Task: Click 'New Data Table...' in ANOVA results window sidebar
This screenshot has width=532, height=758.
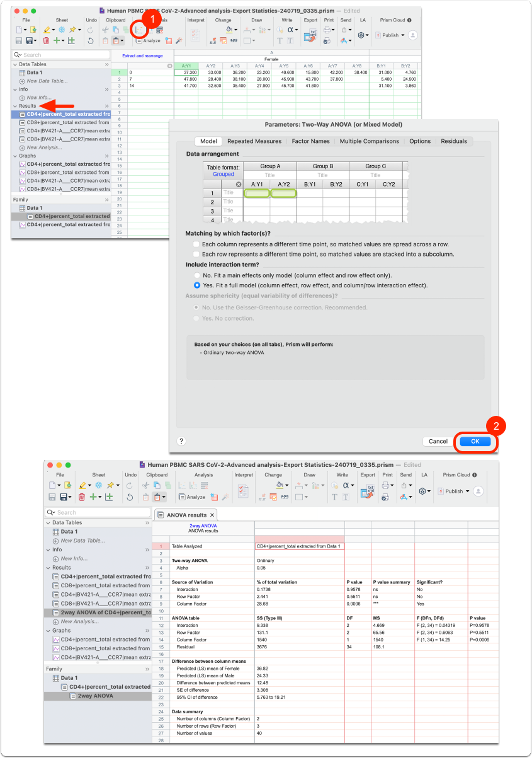Action: pyautogui.click(x=82, y=541)
